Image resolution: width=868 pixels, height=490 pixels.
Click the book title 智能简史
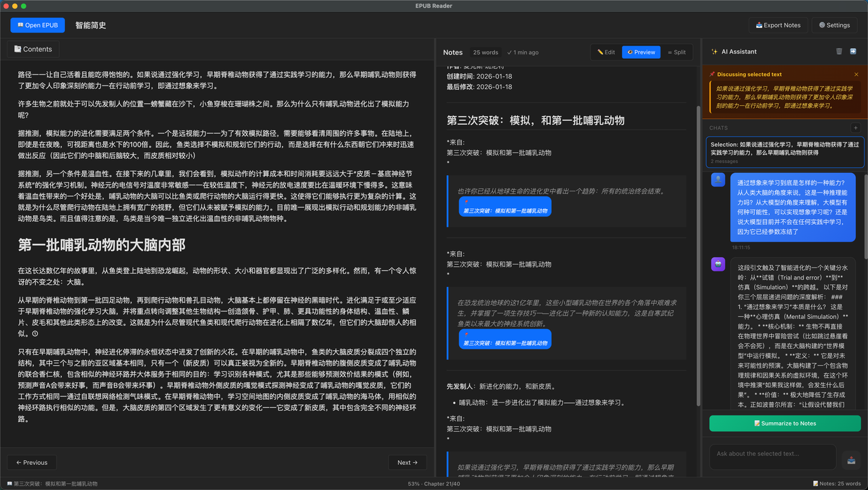91,25
